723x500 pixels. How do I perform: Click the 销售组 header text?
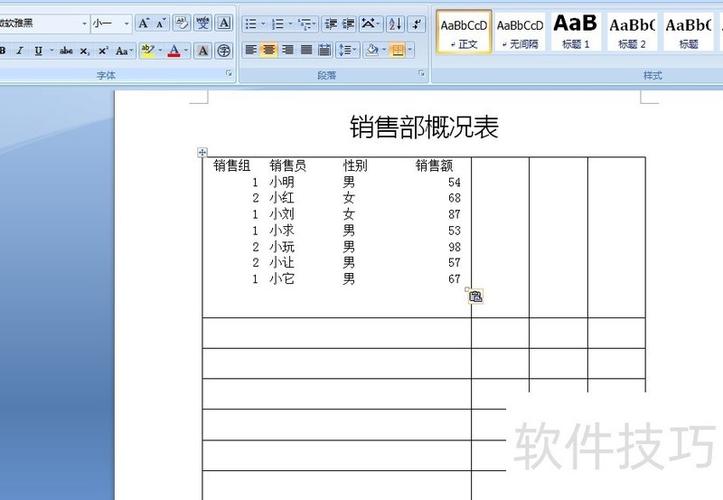[232, 165]
